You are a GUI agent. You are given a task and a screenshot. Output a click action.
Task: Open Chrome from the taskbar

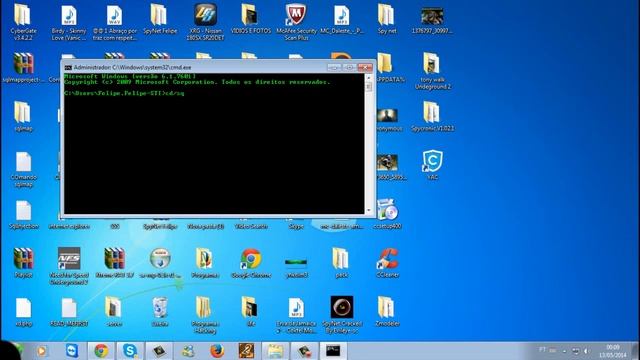(101, 351)
